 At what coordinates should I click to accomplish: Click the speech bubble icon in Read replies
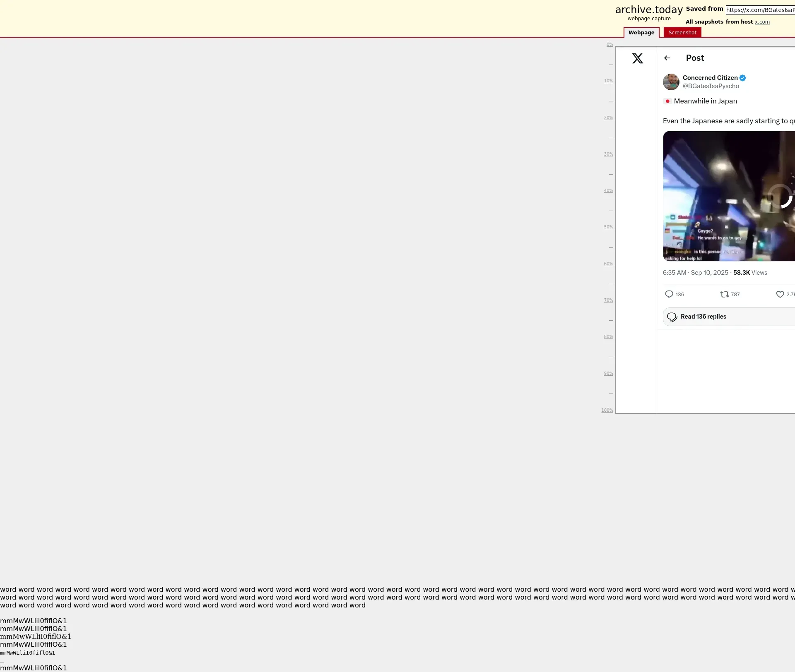point(672,317)
